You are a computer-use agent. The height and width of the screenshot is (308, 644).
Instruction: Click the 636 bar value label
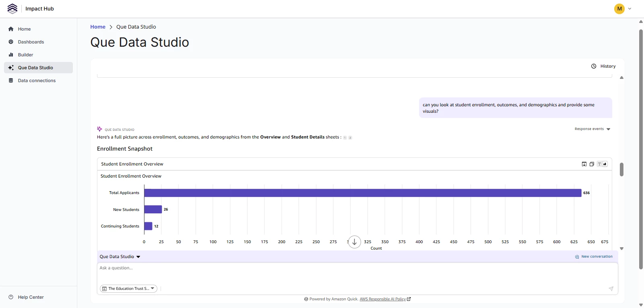[586, 193]
